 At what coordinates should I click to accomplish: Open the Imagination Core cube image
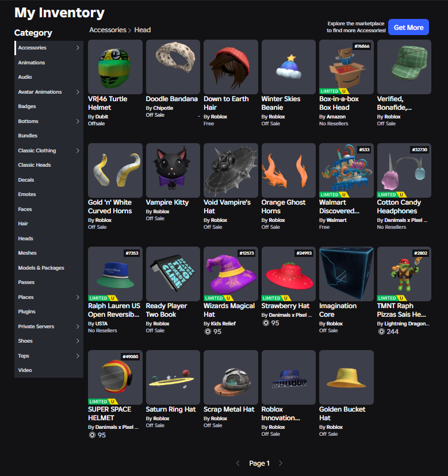click(x=346, y=274)
